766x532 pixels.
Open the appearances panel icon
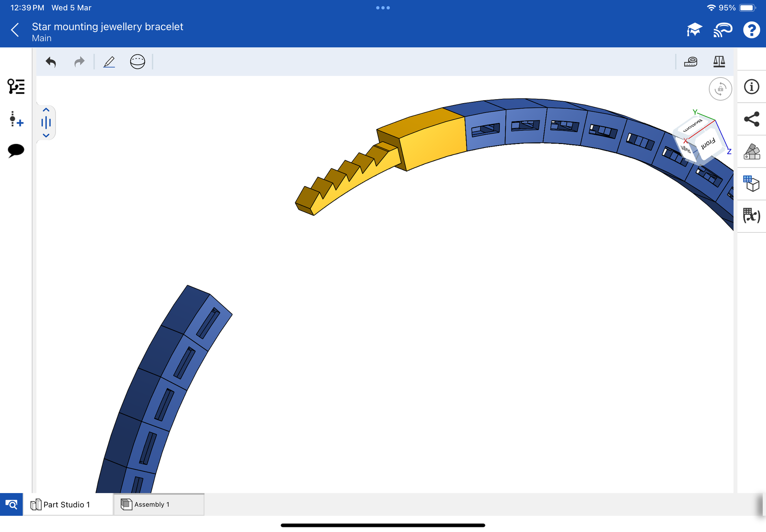coord(751,151)
